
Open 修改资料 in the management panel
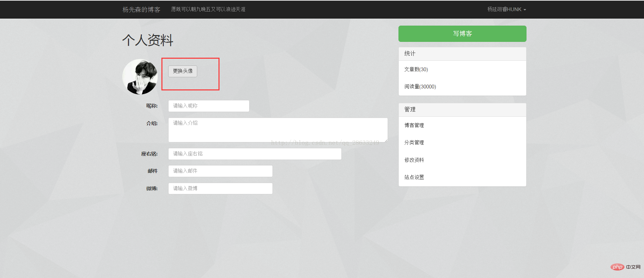(462, 160)
